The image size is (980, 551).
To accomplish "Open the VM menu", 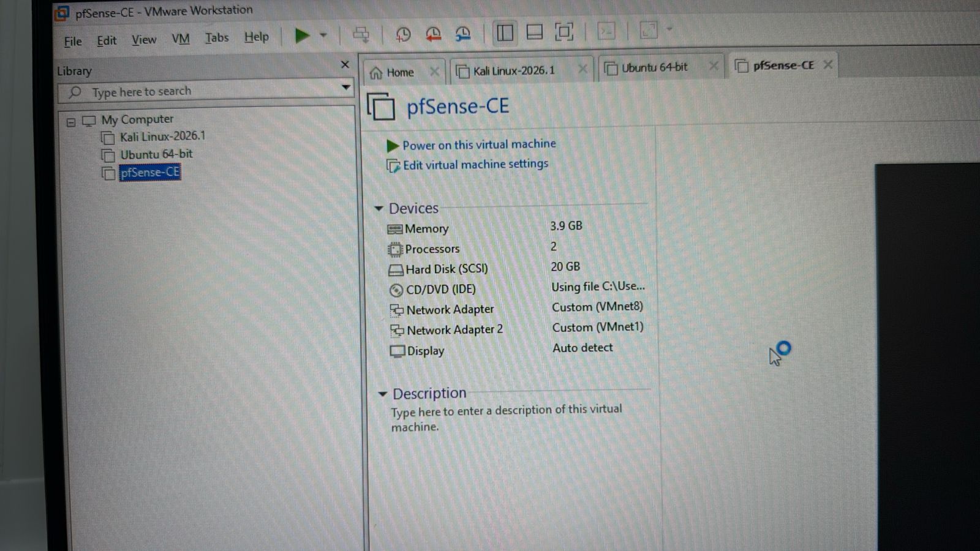I will point(181,39).
